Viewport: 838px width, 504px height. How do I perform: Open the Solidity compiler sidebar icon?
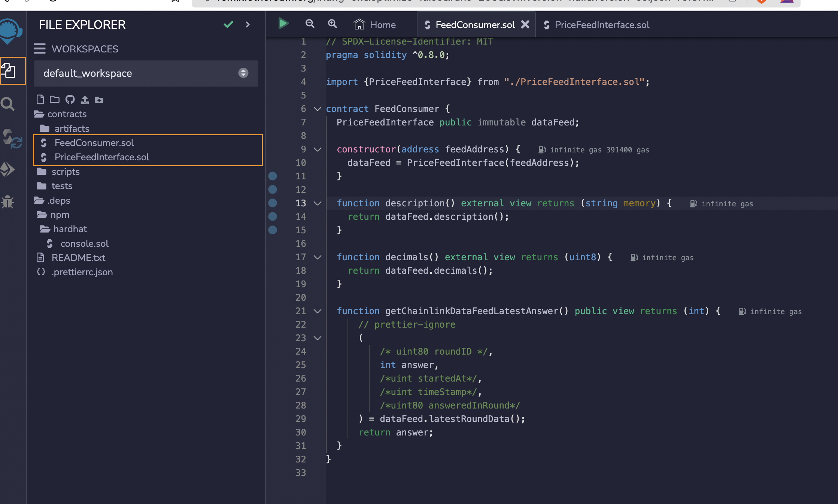click(x=12, y=139)
